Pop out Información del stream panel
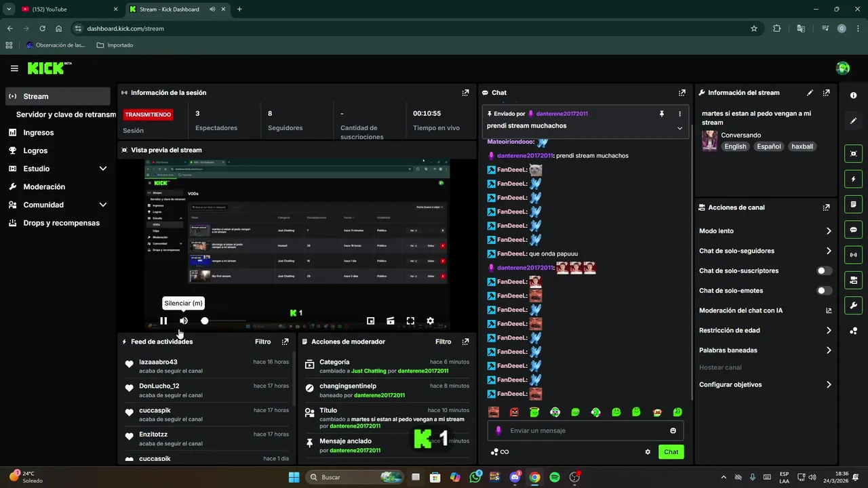 tap(826, 93)
